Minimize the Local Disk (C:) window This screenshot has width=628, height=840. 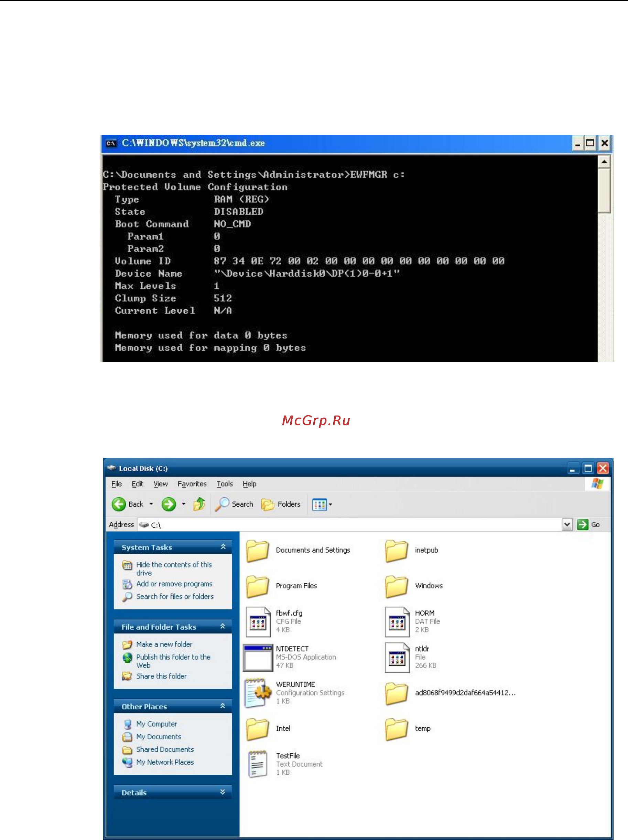tap(572, 468)
